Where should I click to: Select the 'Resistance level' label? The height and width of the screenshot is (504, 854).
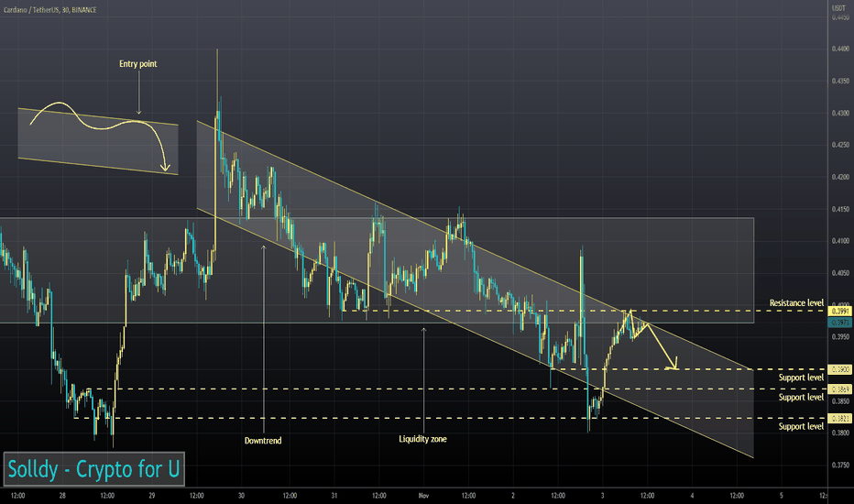(796, 302)
